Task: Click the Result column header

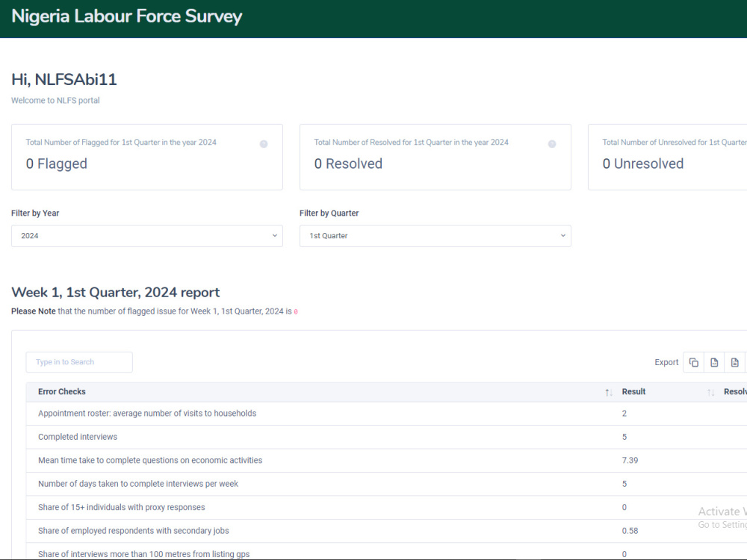Action: [633, 391]
